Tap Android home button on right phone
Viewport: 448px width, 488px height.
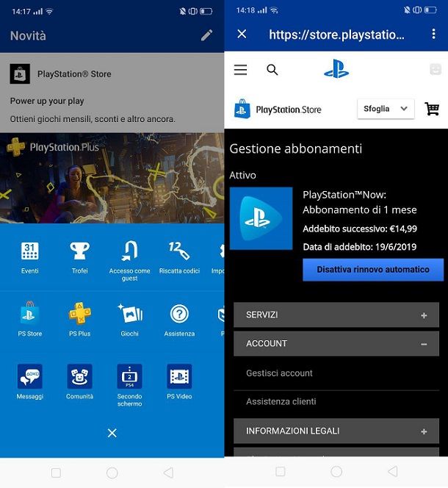click(x=336, y=472)
